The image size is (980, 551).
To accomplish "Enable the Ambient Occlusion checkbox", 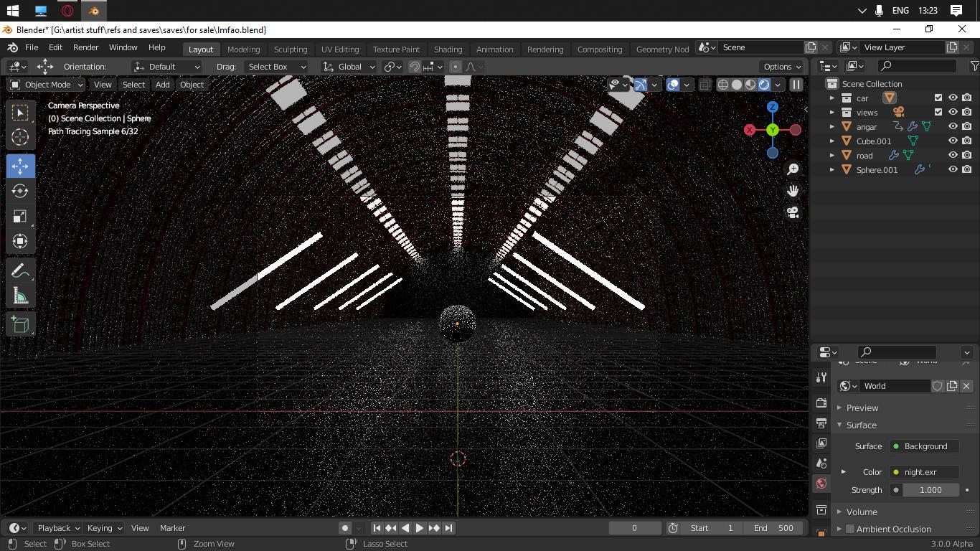I will 850,529.
